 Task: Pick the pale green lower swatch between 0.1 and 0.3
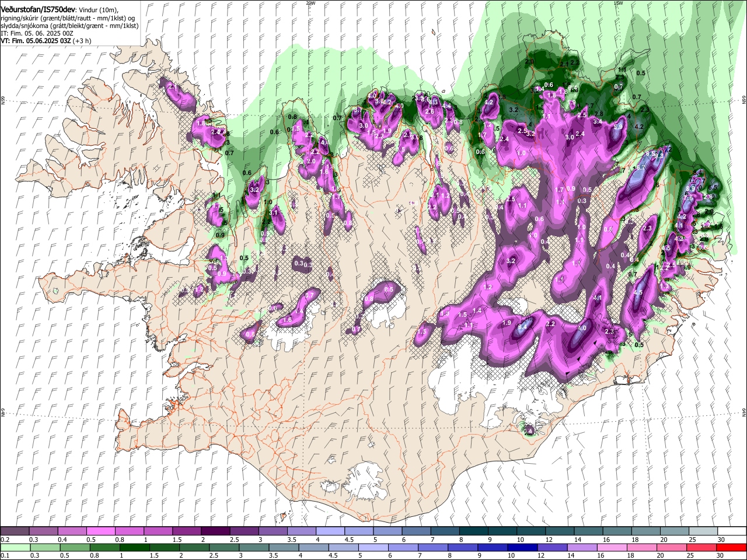pos(15,547)
